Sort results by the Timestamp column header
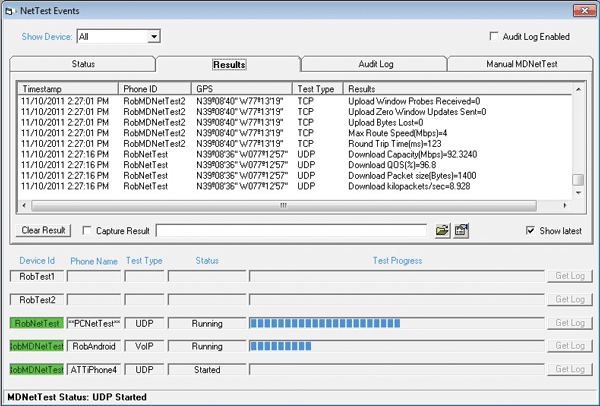The width and height of the screenshot is (600, 406). coord(67,88)
